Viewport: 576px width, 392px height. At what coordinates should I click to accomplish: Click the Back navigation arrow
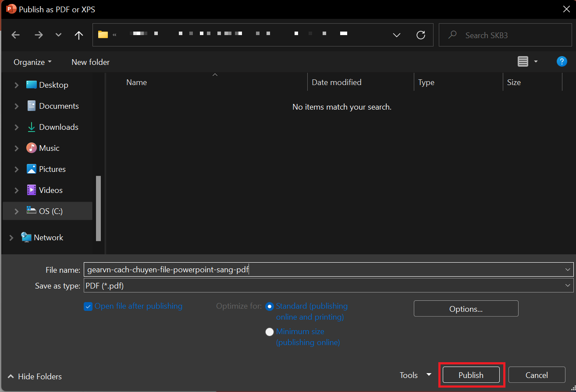click(16, 35)
